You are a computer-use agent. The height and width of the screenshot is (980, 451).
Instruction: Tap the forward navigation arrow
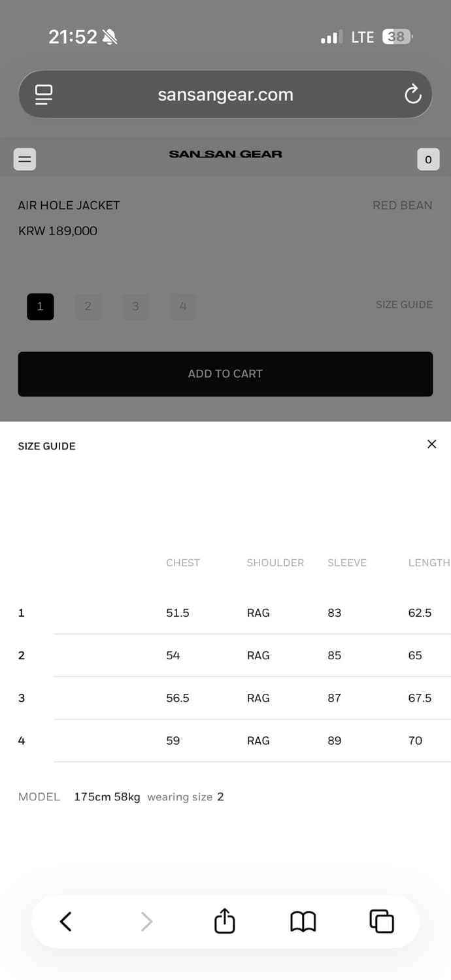[146, 921]
